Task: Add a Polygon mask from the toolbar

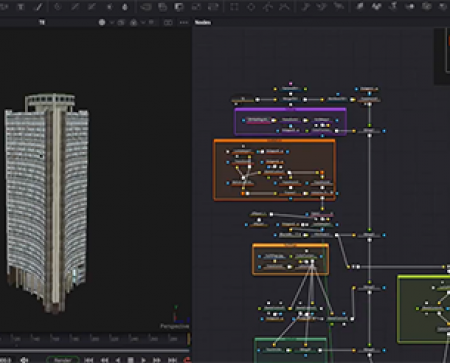Action: coord(268,7)
